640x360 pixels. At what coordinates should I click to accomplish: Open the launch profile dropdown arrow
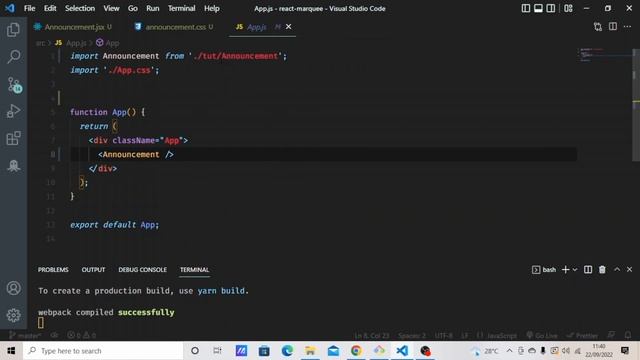point(575,270)
